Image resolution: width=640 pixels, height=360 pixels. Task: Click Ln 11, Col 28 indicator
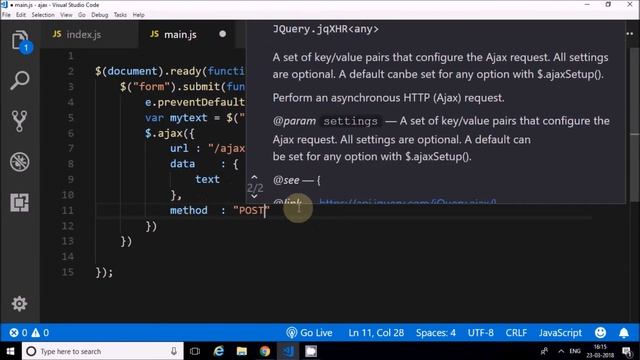[x=376, y=333]
